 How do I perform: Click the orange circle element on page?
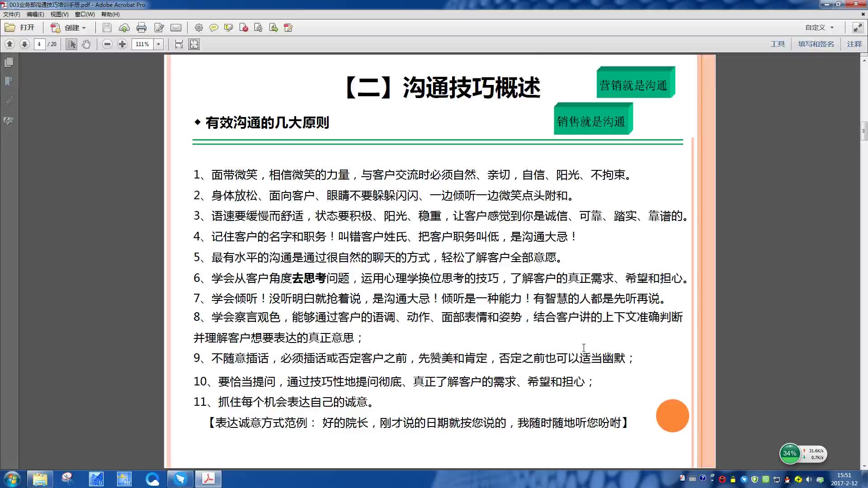tap(672, 415)
